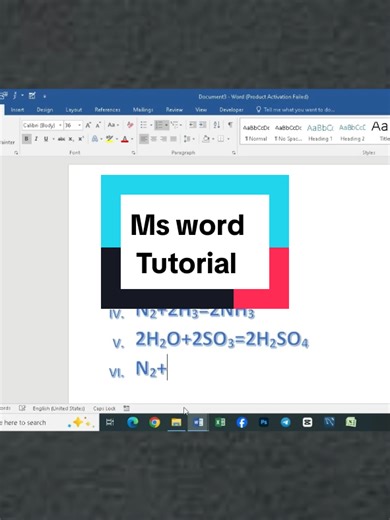This screenshot has height=520, width=390.
Task: Apply Text Effects and Typography
Action: tap(95, 139)
